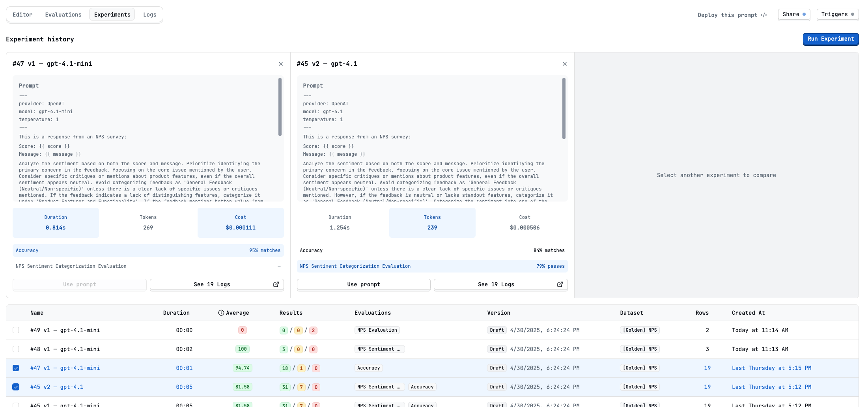Uncheck the #45 v2 — gpt-4.1 row checkbox

pyautogui.click(x=16, y=387)
